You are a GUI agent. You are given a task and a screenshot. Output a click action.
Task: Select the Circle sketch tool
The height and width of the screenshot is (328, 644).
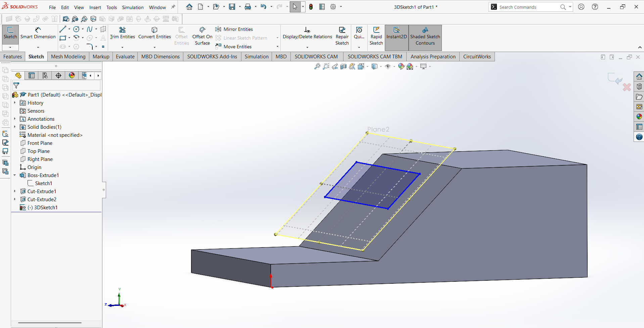(76, 29)
